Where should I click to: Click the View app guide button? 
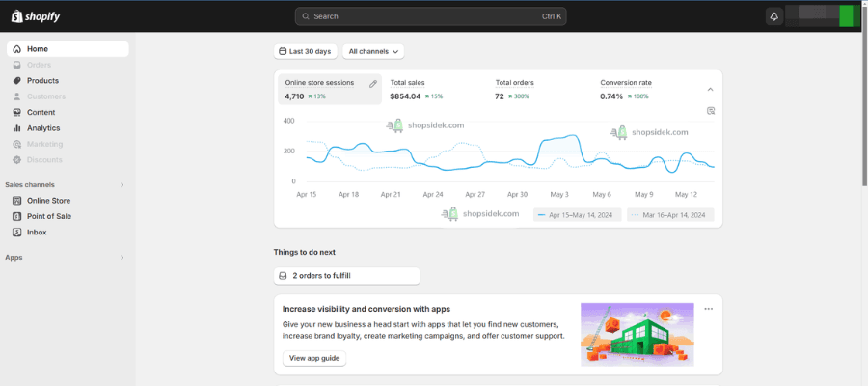(314, 358)
